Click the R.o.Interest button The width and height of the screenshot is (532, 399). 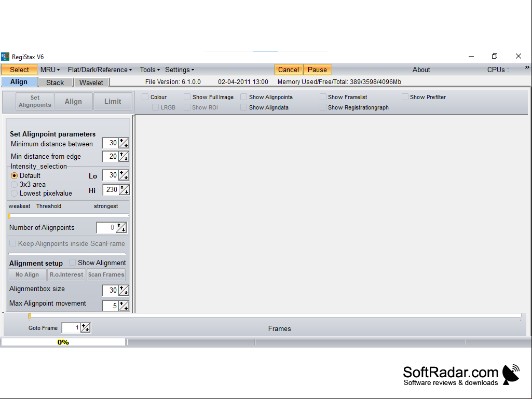66,274
